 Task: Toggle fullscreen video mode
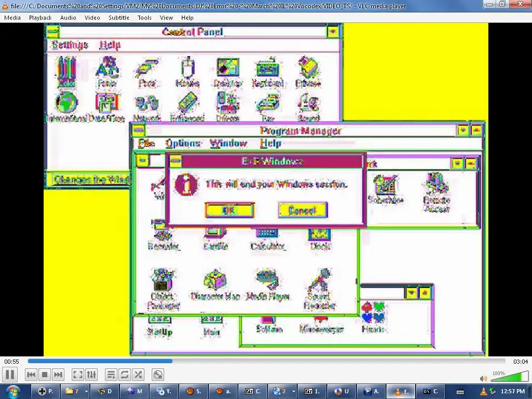(78, 375)
